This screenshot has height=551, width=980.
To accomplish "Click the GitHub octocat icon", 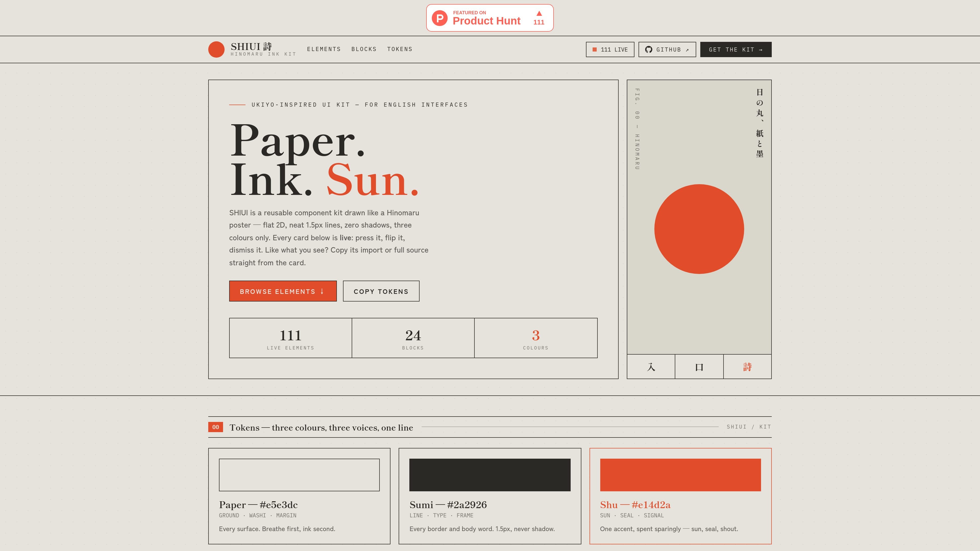I will coord(649,49).
